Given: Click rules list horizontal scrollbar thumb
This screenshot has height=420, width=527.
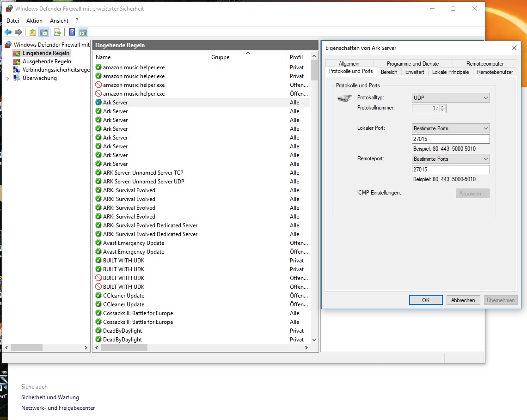Looking at the screenshot, I should point(124,348).
